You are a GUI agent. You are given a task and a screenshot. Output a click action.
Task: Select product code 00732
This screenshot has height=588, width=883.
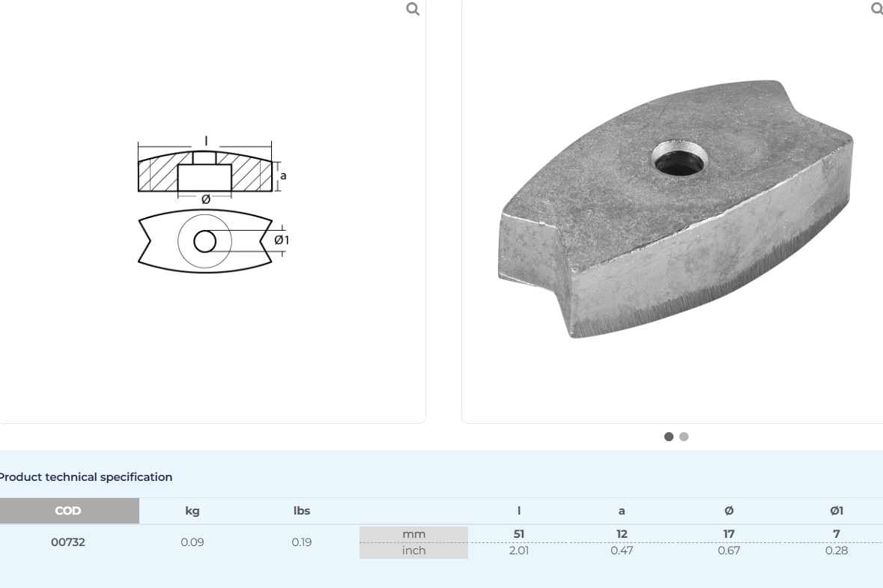[68, 542]
